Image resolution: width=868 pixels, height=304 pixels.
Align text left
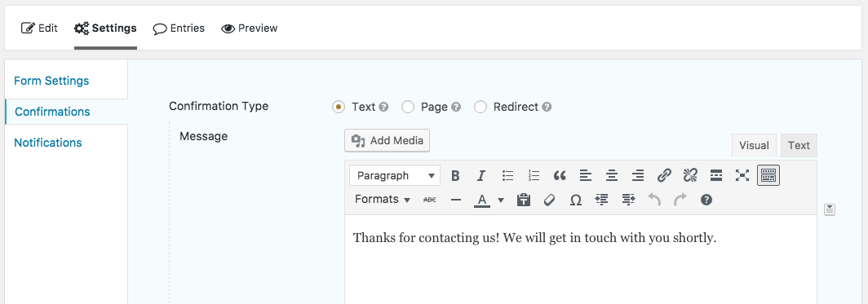coord(586,176)
